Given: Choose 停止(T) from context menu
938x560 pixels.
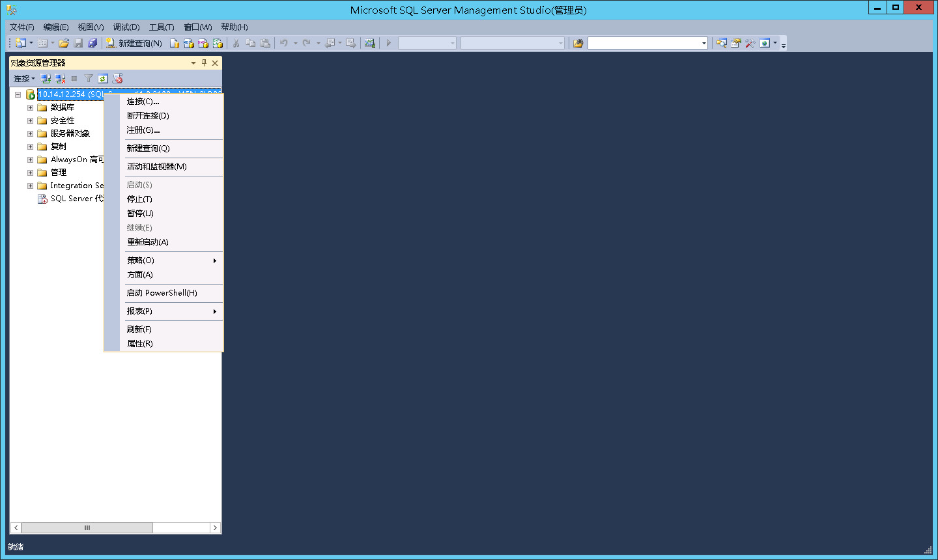Looking at the screenshot, I should tap(163, 199).
